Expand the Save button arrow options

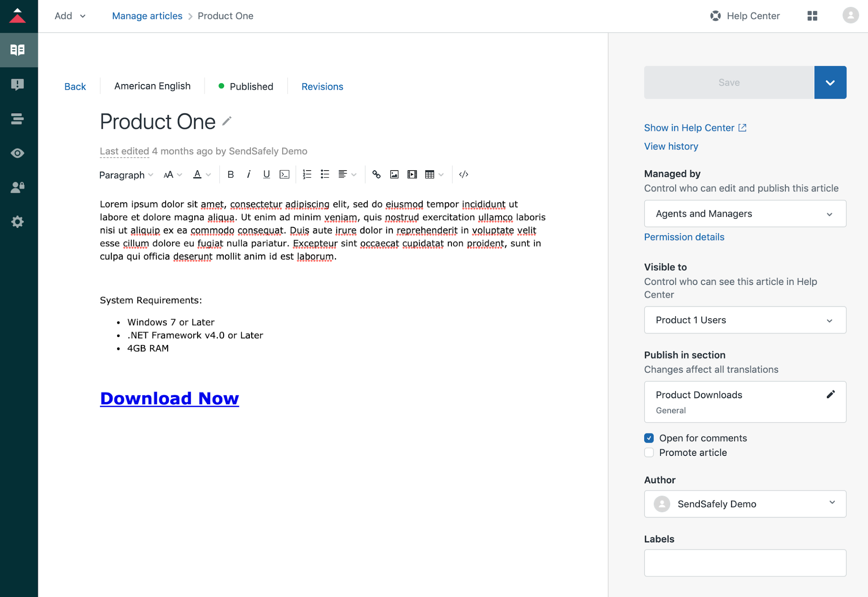(x=830, y=83)
